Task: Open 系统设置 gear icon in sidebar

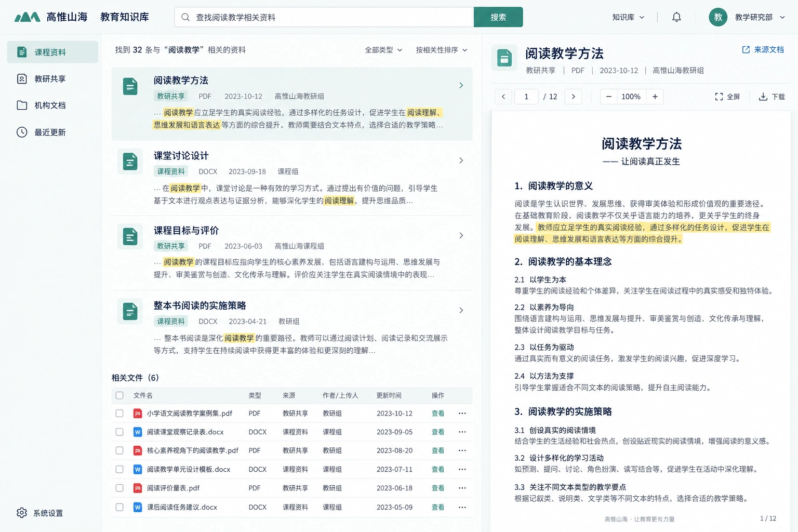Action: pyautogui.click(x=22, y=513)
